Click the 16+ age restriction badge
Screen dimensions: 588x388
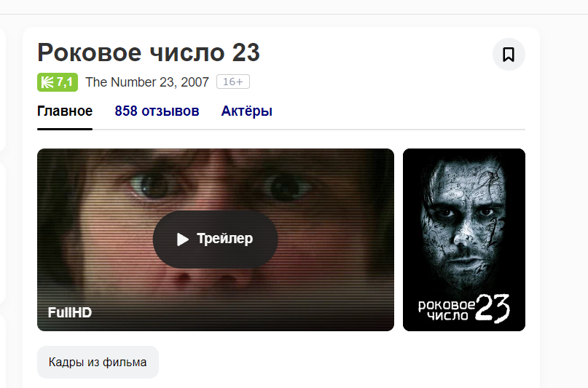[233, 82]
